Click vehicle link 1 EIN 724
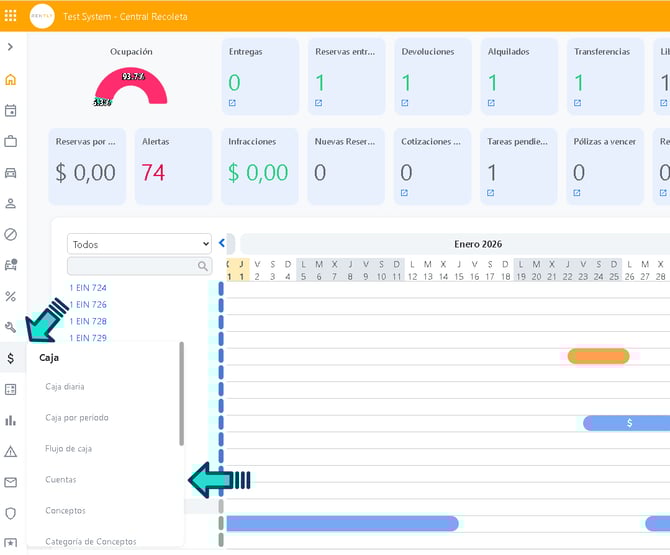 [x=88, y=288]
